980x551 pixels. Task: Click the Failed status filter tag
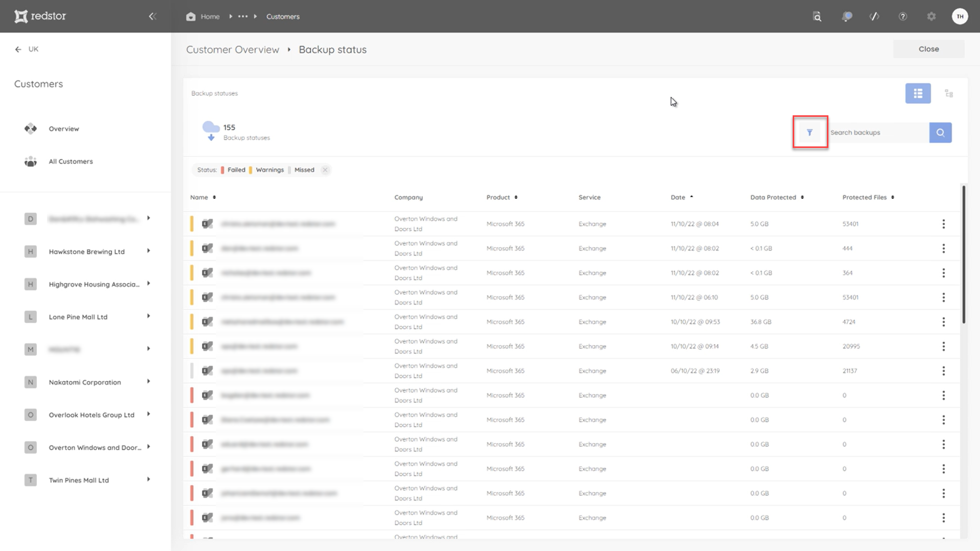point(233,170)
